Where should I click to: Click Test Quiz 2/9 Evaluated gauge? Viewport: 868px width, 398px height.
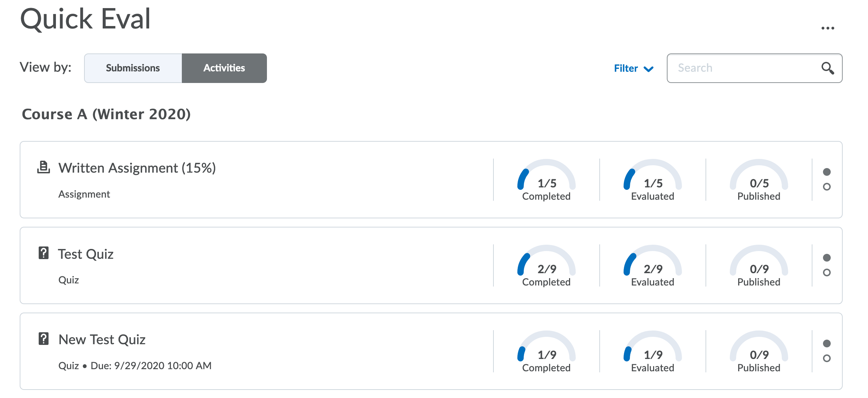coord(652,266)
